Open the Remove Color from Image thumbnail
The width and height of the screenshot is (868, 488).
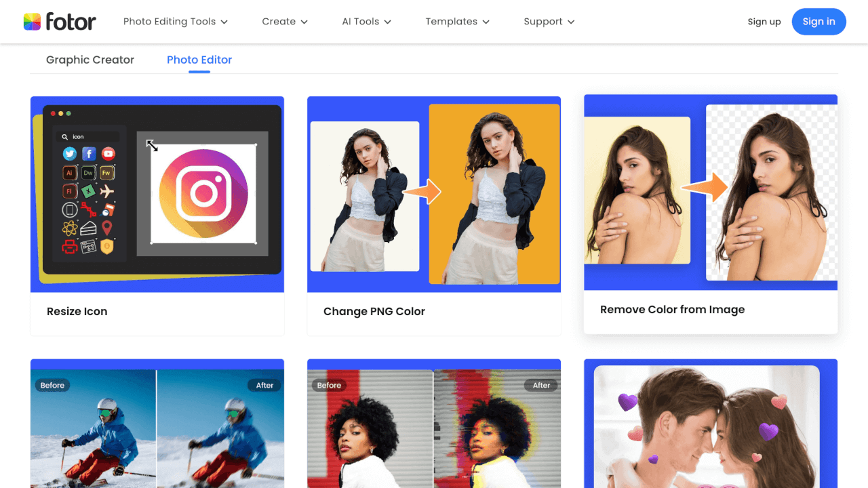pyautogui.click(x=711, y=192)
